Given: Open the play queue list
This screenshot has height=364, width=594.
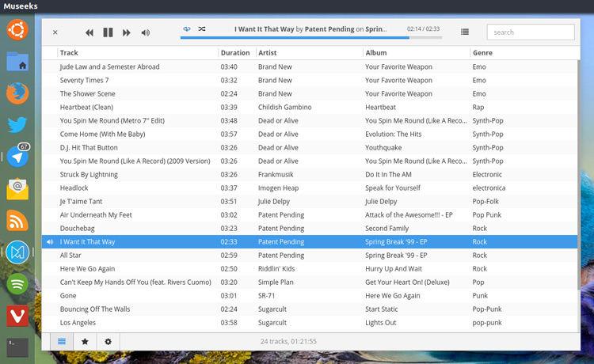Looking at the screenshot, I should click(x=465, y=32).
